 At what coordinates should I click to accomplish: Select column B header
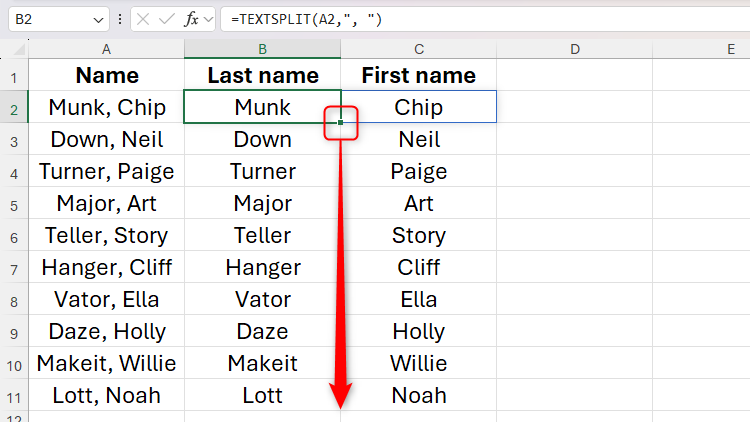click(262, 47)
